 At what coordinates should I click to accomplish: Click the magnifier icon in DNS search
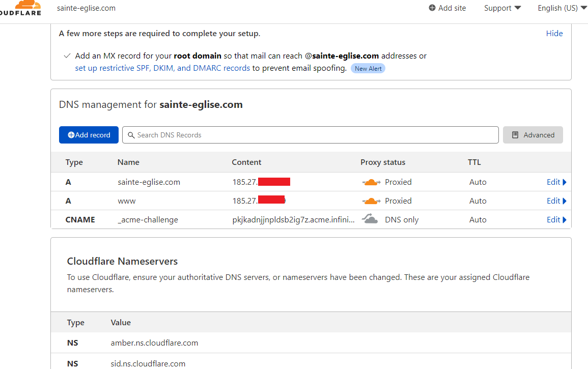pyautogui.click(x=131, y=135)
